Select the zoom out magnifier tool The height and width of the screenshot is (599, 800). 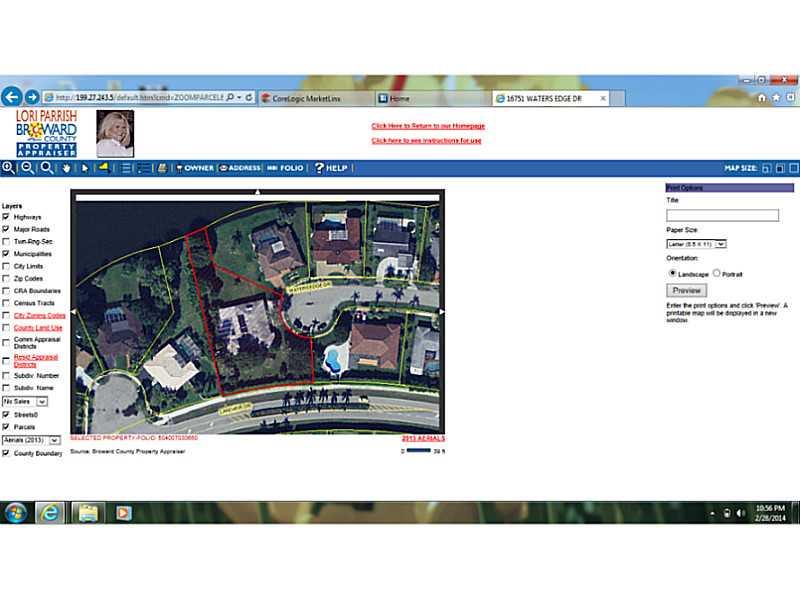28,168
